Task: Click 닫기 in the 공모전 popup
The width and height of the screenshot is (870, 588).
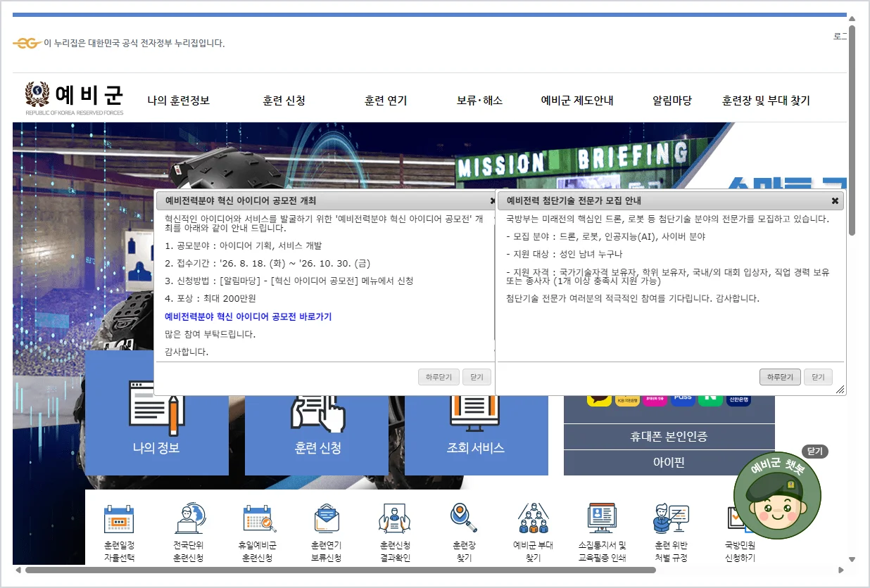Action: pos(477,377)
